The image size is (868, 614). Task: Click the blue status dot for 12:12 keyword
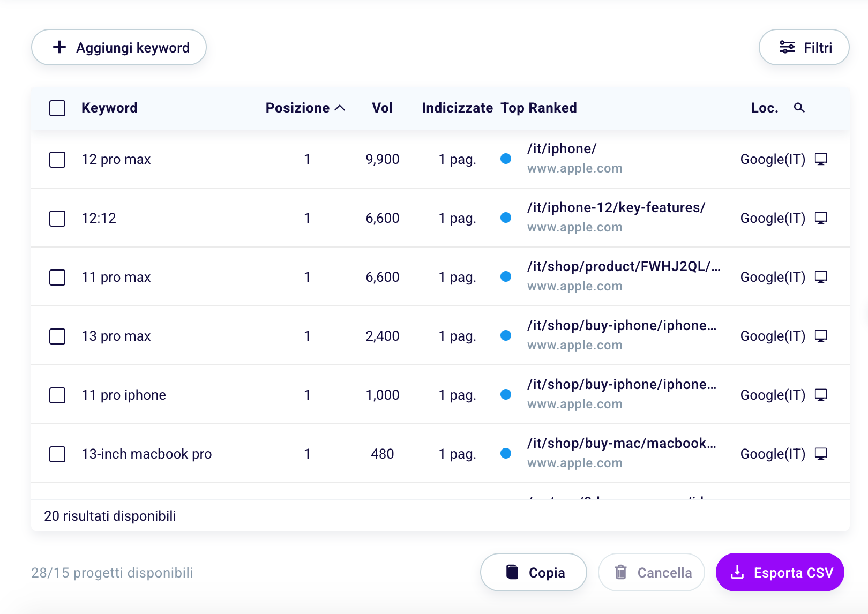505,218
